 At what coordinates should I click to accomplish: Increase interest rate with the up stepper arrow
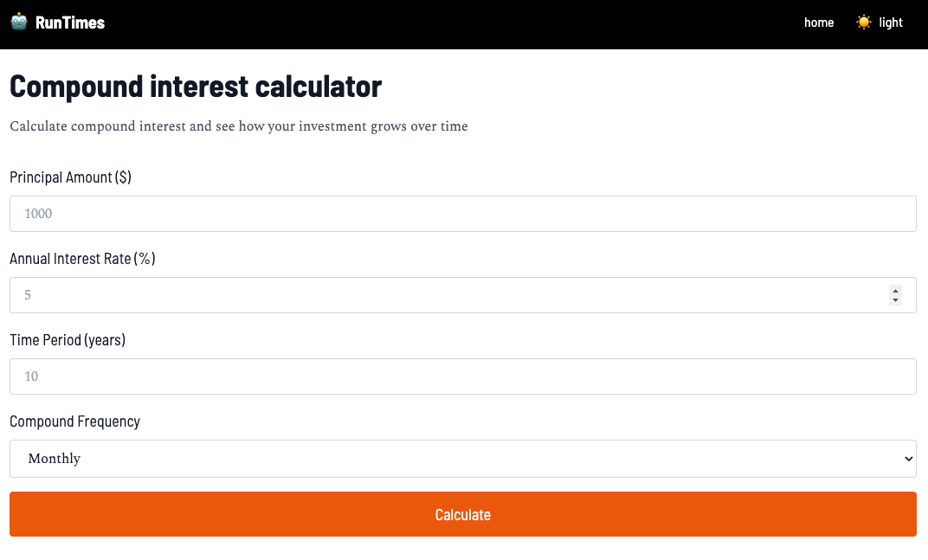(895, 290)
